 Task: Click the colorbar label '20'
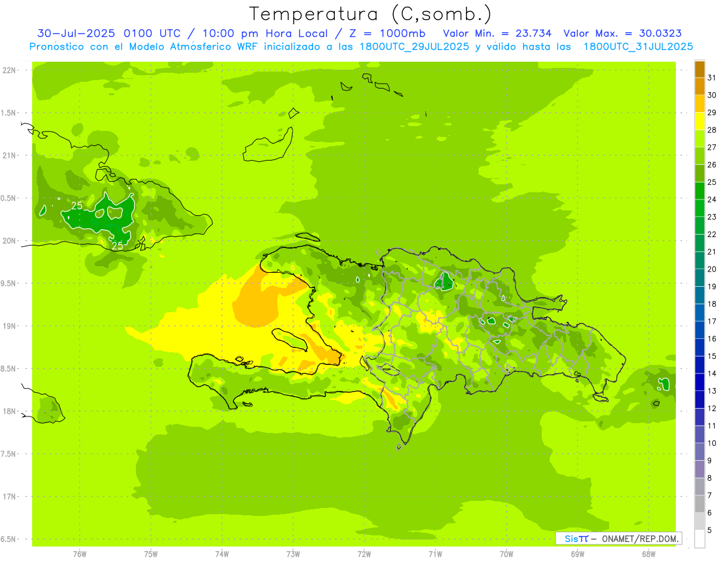click(x=712, y=269)
